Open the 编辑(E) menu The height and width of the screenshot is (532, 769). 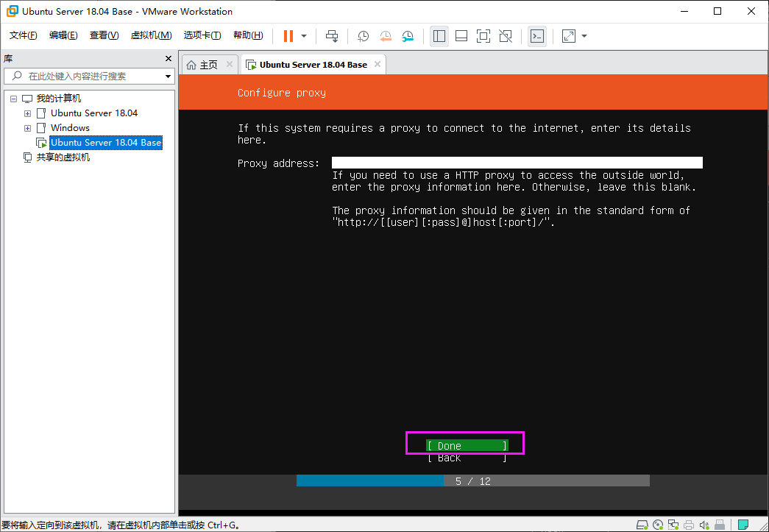(x=63, y=35)
